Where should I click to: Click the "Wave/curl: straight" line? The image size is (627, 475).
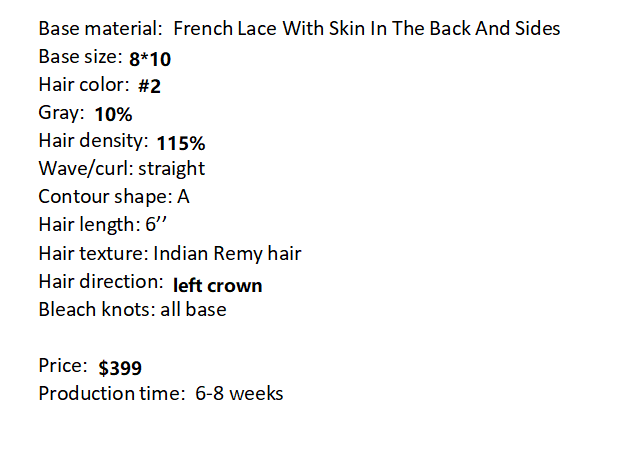tap(121, 168)
